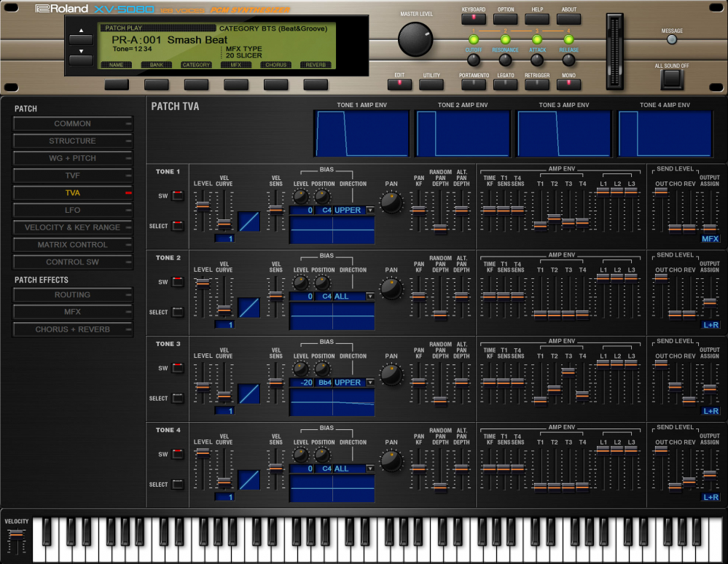Open Tone 1 bias direction dropdown
Viewport: 728px width, 564px height.
click(x=370, y=211)
